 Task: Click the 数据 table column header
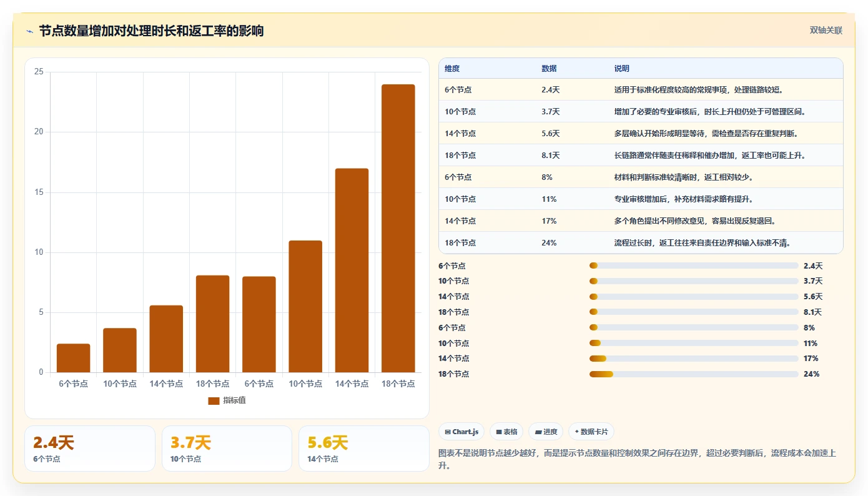pos(549,69)
